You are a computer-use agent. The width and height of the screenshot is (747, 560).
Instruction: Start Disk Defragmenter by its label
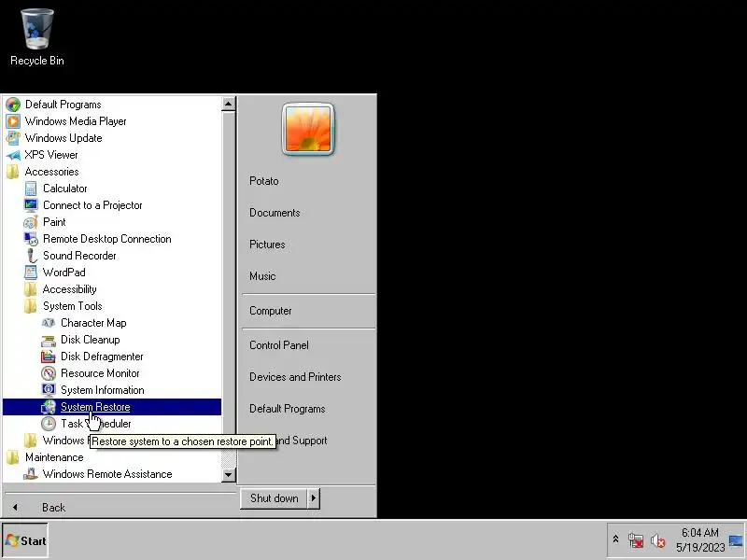102,357
